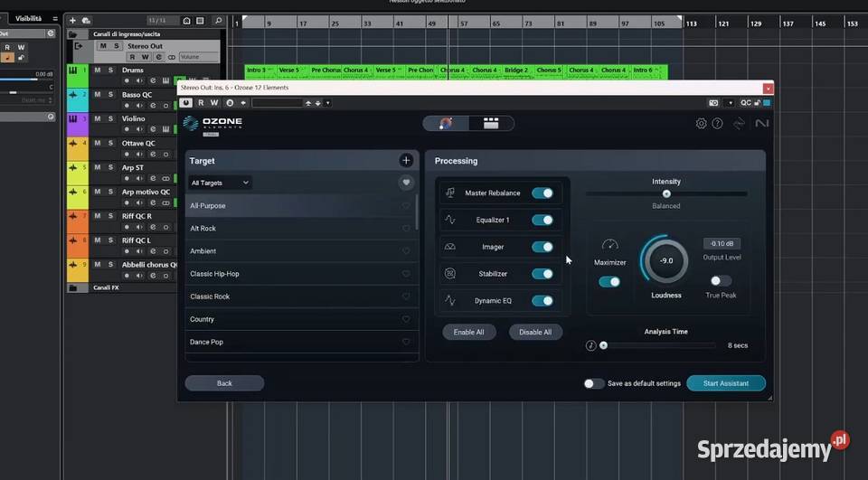Viewport: 868px width, 480px height.
Task: Add track with plus icon in track list
Action: click(x=72, y=21)
